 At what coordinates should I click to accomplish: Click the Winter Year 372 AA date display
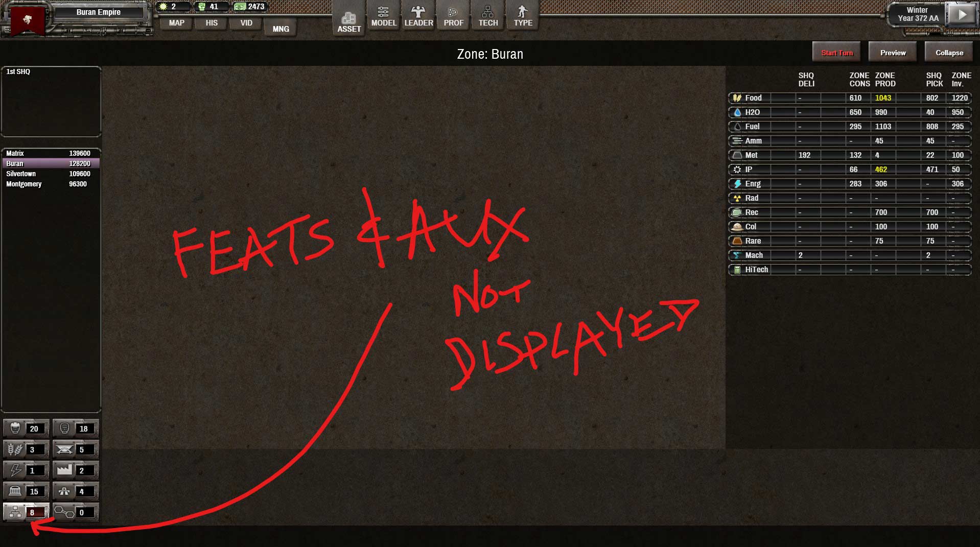918,14
